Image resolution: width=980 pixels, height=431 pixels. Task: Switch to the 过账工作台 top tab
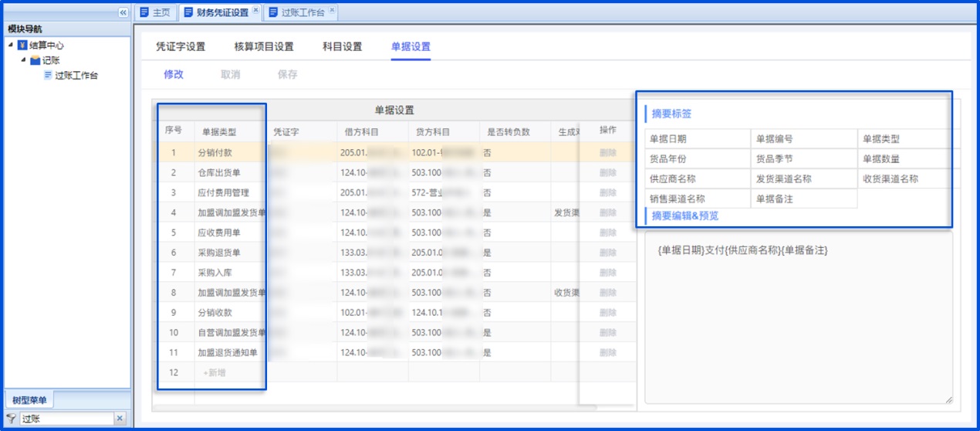pos(299,12)
